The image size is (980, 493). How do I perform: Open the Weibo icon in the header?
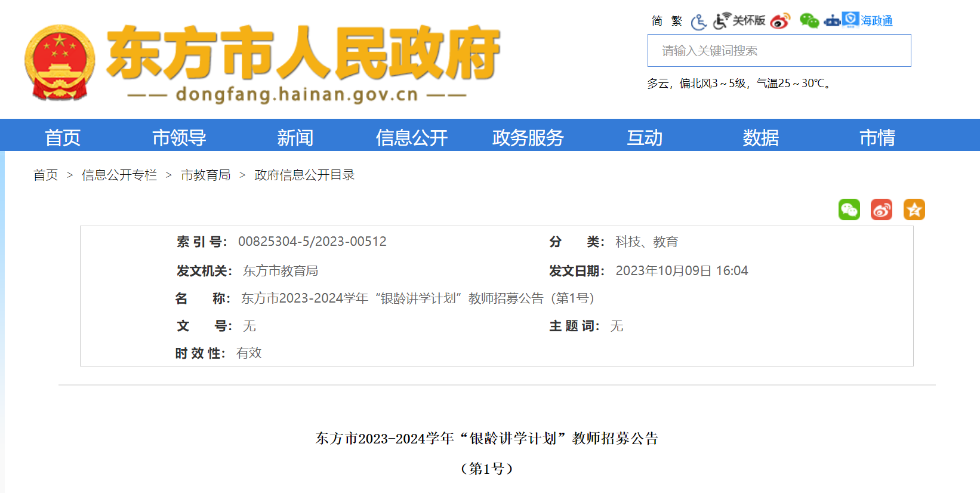[x=780, y=21]
